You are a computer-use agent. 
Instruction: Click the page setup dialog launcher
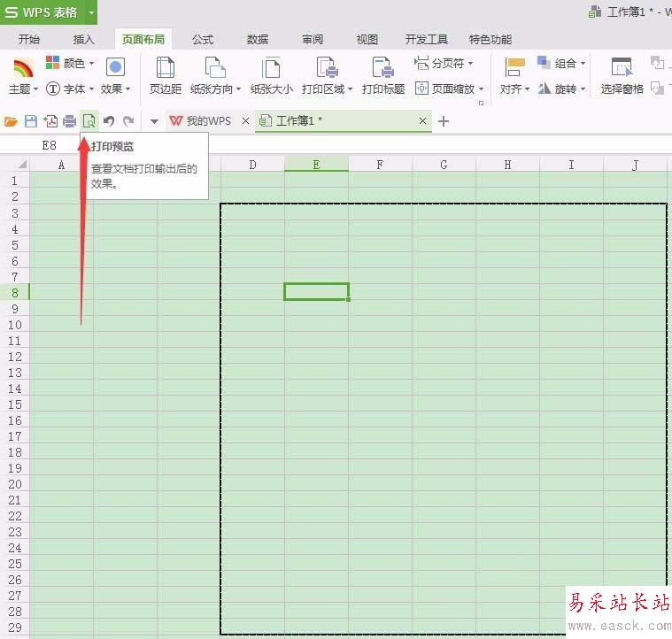[482, 103]
